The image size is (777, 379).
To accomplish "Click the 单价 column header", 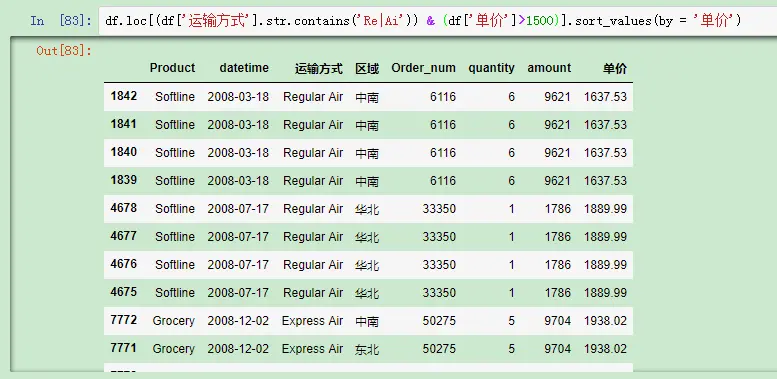I will tap(615, 68).
